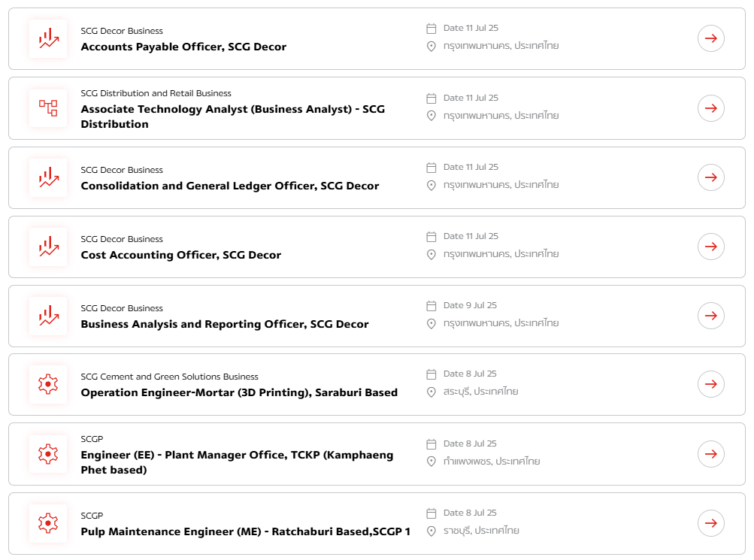
Task: Open Consolidation and General Ledger Officer title
Action: click(230, 186)
